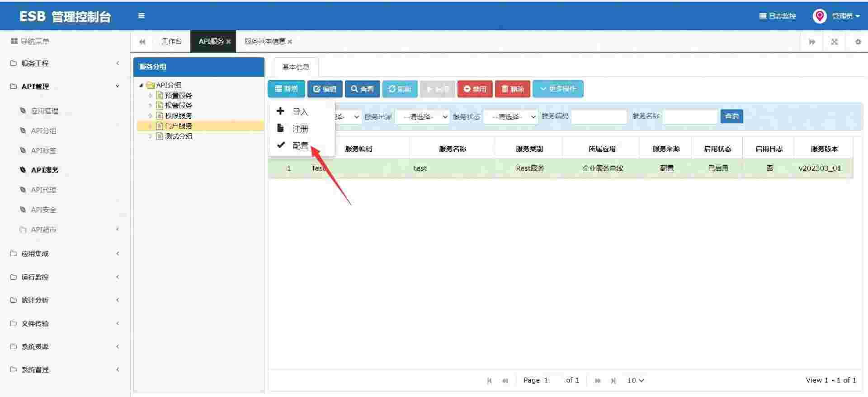Viewport: 868px width, 397px height.
Task: Open the rows-per-page 10 dropdown
Action: click(x=635, y=381)
